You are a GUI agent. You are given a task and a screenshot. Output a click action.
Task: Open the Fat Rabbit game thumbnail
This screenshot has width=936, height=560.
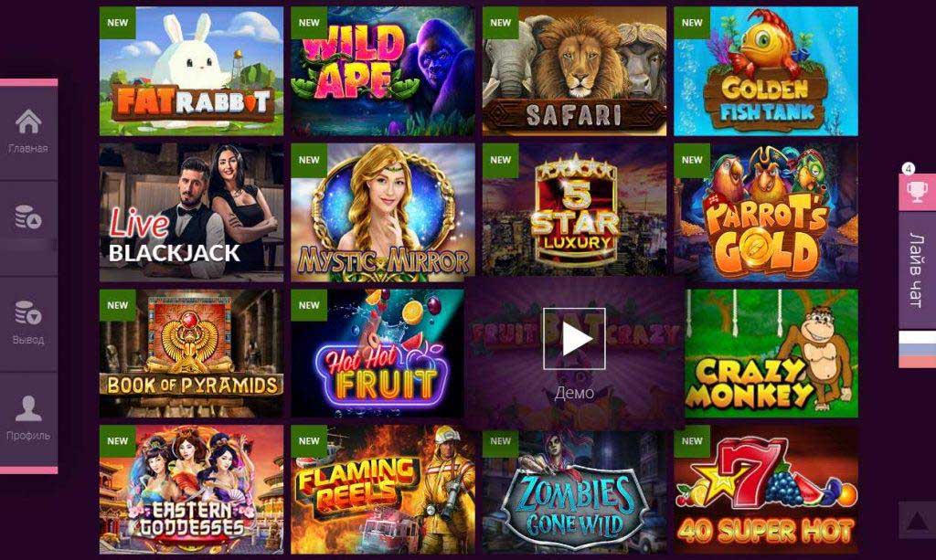(x=192, y=71)
